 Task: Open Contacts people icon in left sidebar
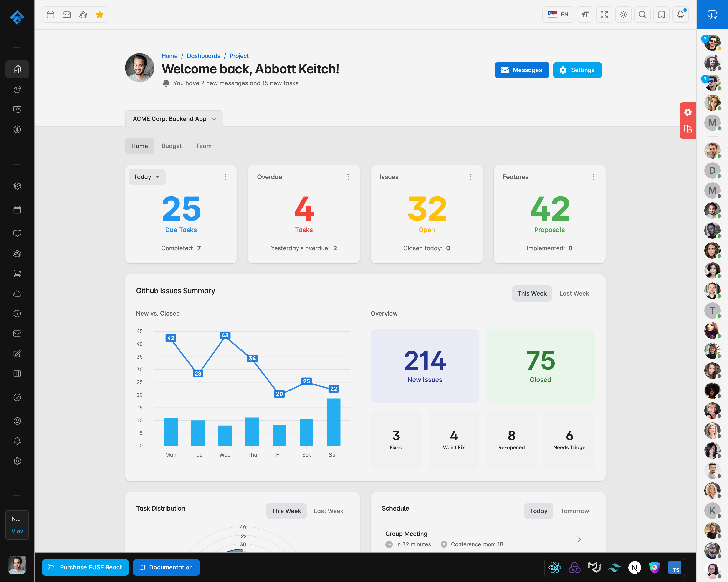point(17,254)
